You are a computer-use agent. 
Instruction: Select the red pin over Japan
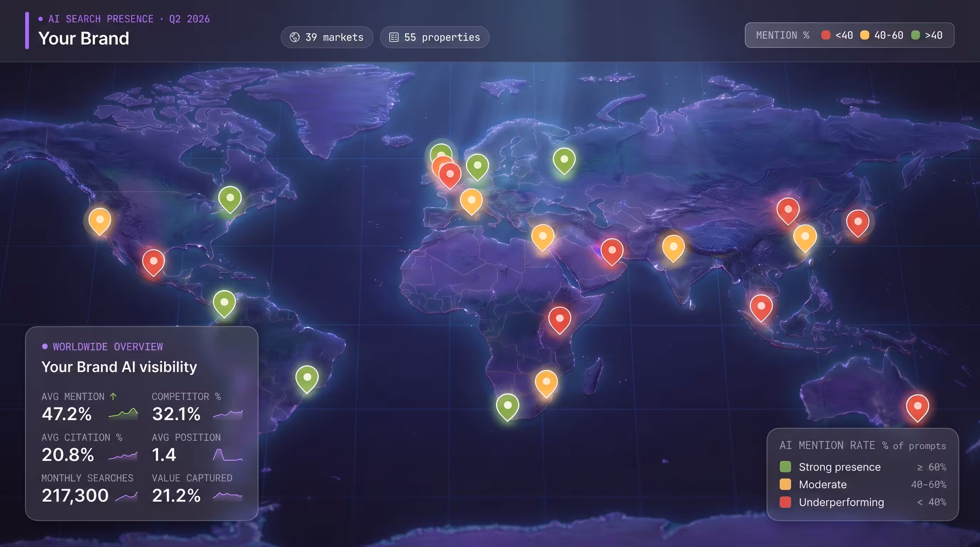pyautogui.click(x=857, y=223)
